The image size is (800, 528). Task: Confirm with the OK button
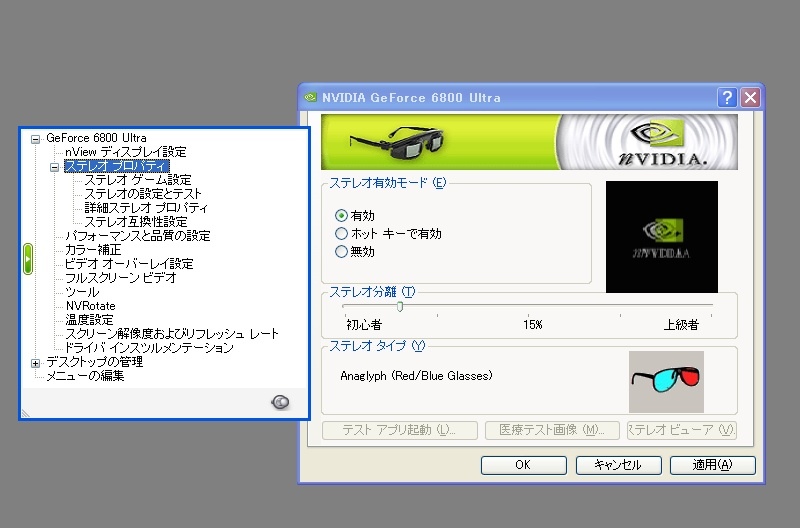pyautogui.click(x=523, y=465)
